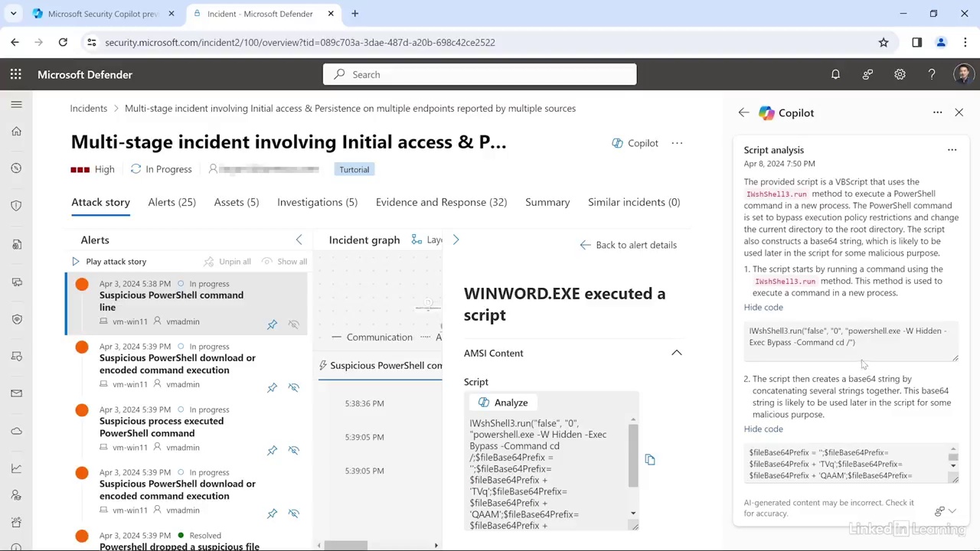Open the chart icon in left sidebar
The image size is (980, 551).
point(16,468)
